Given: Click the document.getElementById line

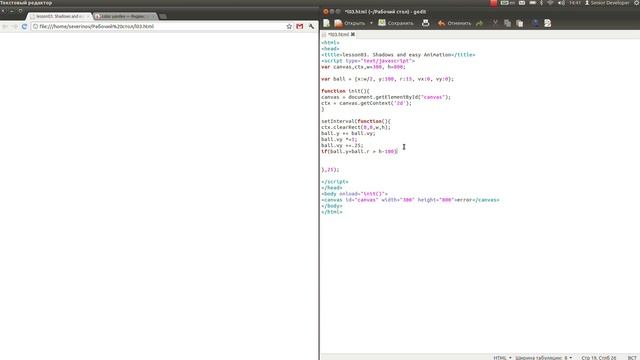Looking at the screenshot, I should pos(386,97).
